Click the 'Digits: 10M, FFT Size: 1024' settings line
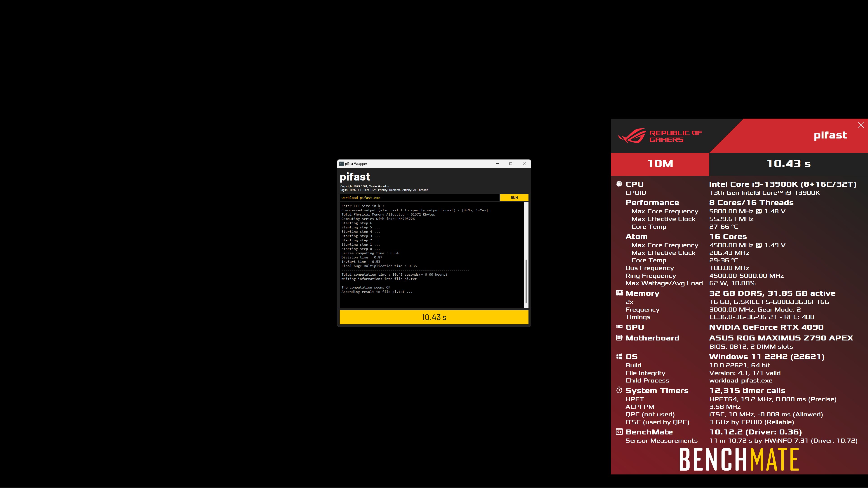 click(384, 190)
